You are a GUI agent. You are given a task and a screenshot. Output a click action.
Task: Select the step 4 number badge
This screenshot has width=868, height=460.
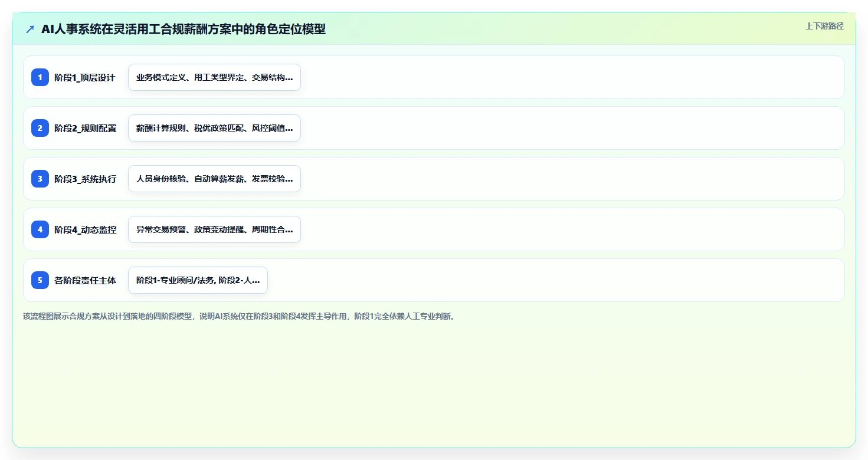click(40, 229)
